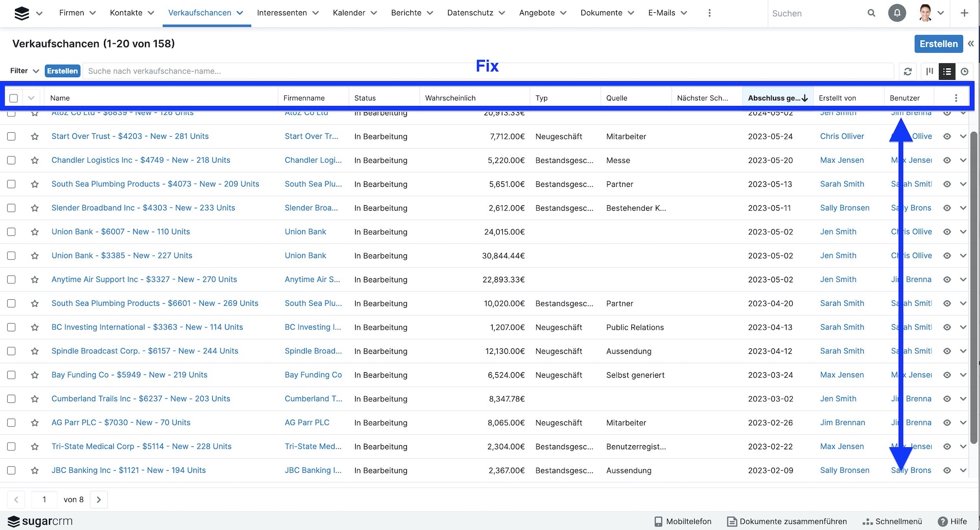
Task: Open column options three-dot menu
Action: pos(956,98)
